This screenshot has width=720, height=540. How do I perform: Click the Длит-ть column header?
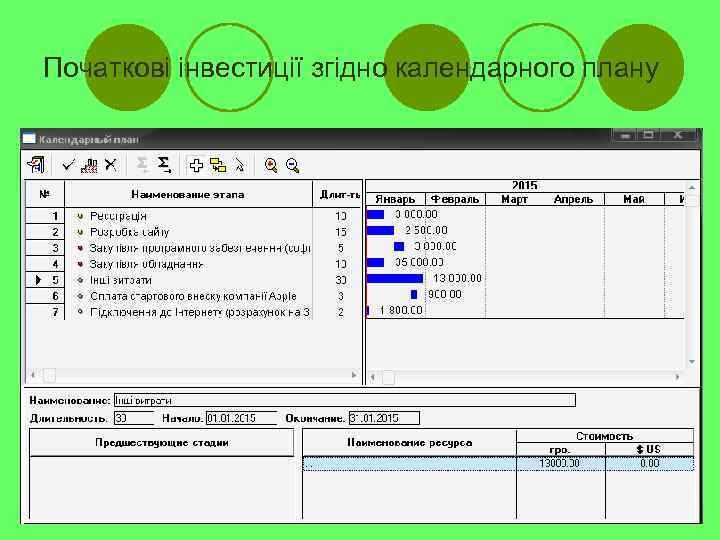pos(338,194)
